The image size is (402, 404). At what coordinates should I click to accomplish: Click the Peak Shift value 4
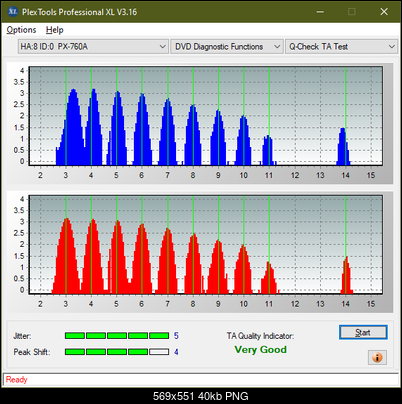[x=176, y=352]
